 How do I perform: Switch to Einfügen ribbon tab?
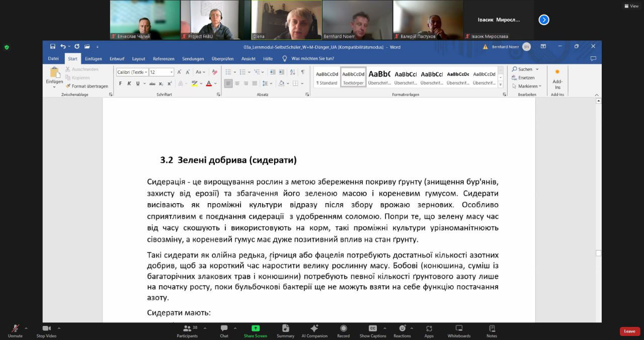(94, 59)
